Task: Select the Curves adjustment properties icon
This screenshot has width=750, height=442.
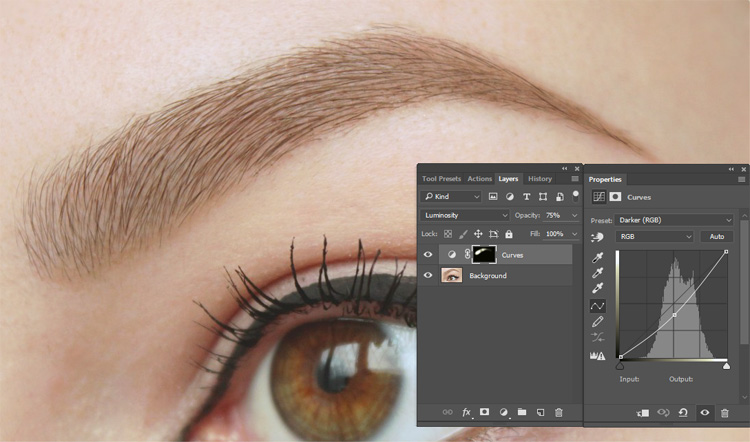Action: coord(598,197)
